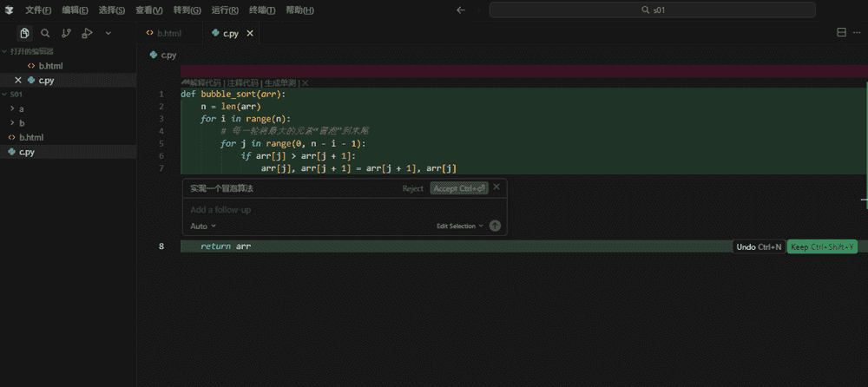
Task: Expand folder a in the file tree
Action: (21, 108)
